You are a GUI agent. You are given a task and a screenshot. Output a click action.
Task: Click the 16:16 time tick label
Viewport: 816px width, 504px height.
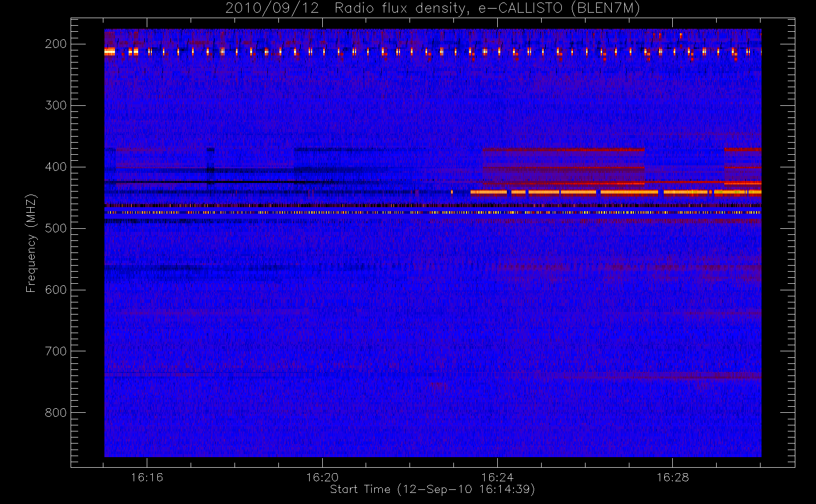point(147,477)
